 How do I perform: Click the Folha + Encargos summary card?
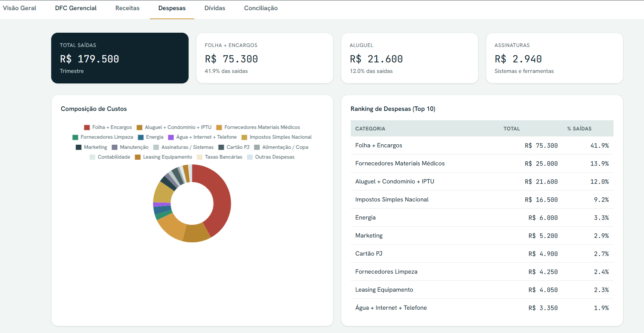(x=265, y=58)
